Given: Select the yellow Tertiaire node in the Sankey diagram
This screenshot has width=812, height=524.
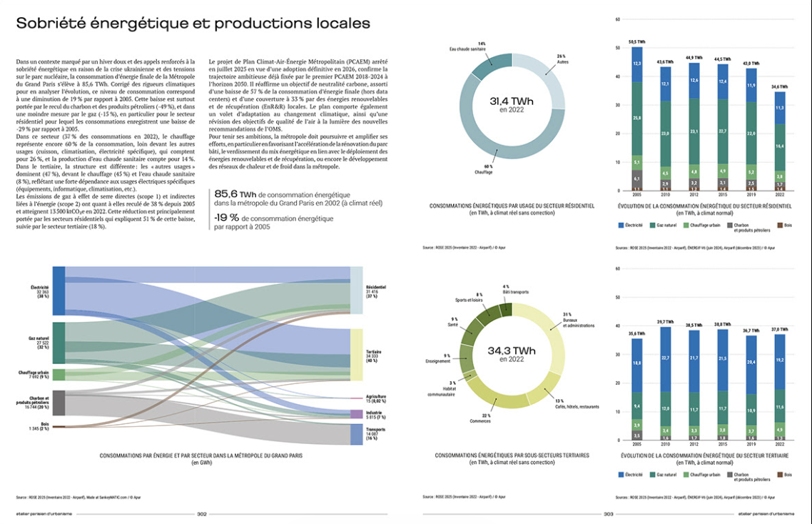Looking at the screenshot, I should tap(357, 355).
